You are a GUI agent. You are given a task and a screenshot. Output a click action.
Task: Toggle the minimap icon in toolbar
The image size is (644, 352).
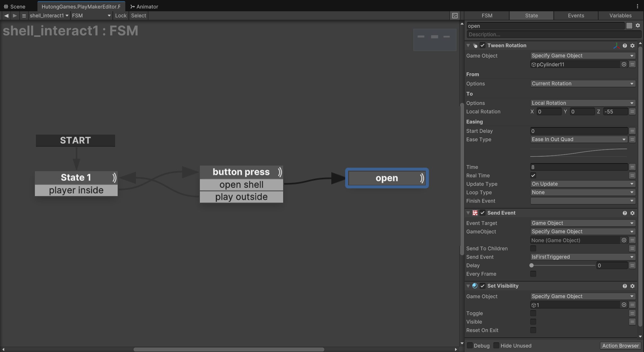point(455,16)
